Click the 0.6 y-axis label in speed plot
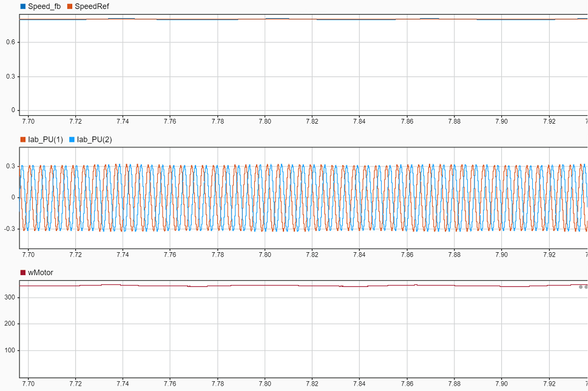This screenshot has width=588, height=391. point(10,42)
